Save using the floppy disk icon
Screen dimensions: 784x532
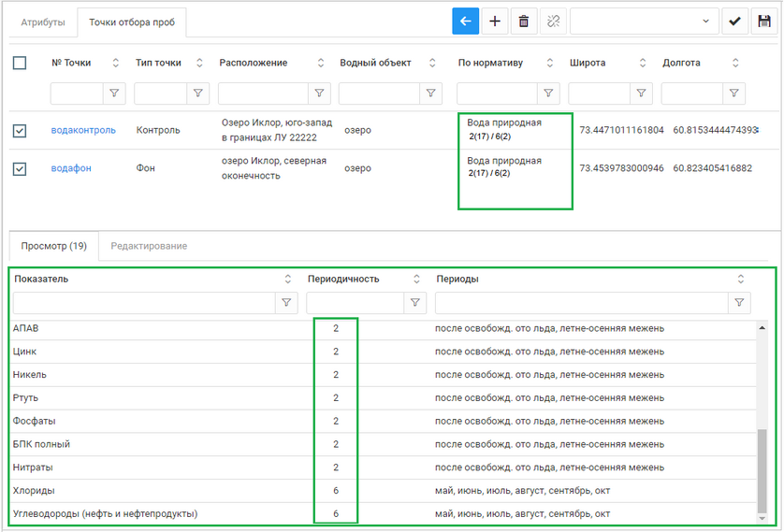(763, 22)
